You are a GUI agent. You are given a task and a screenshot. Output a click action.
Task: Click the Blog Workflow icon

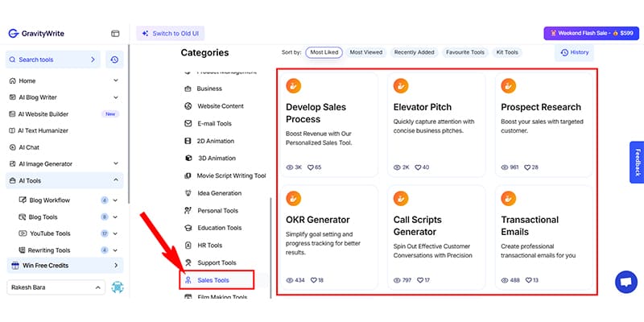[x=23, y=200]
